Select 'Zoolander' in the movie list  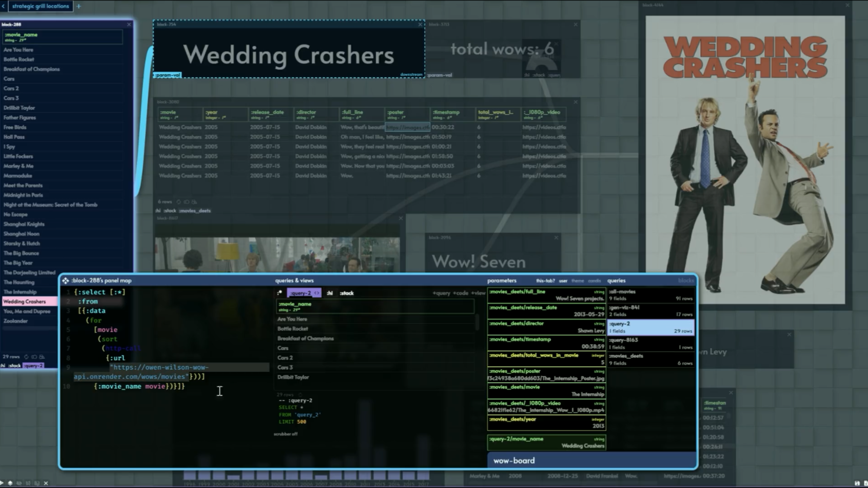(x=16, y=321)
